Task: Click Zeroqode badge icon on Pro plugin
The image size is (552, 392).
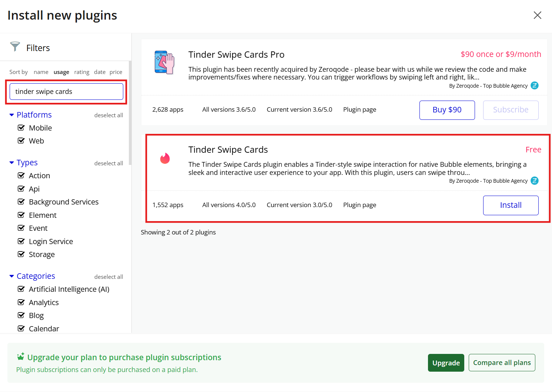Action: coord(534,85)
